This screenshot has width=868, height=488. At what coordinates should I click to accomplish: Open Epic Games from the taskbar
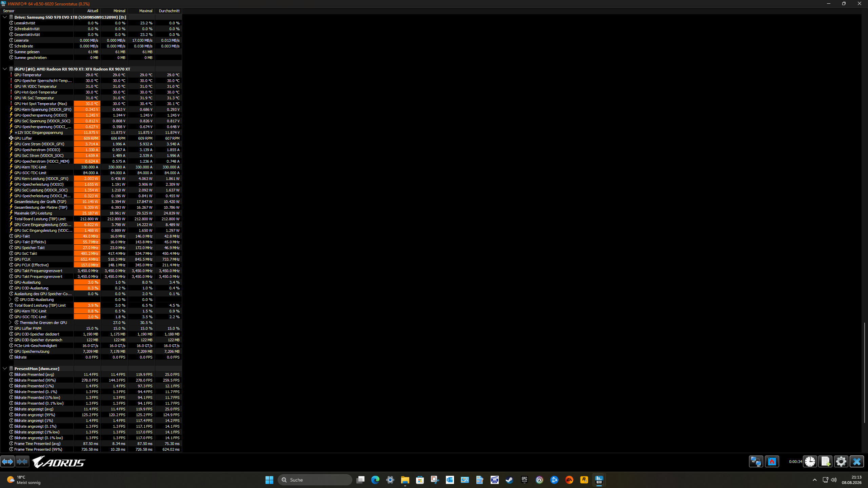[525, 480]
